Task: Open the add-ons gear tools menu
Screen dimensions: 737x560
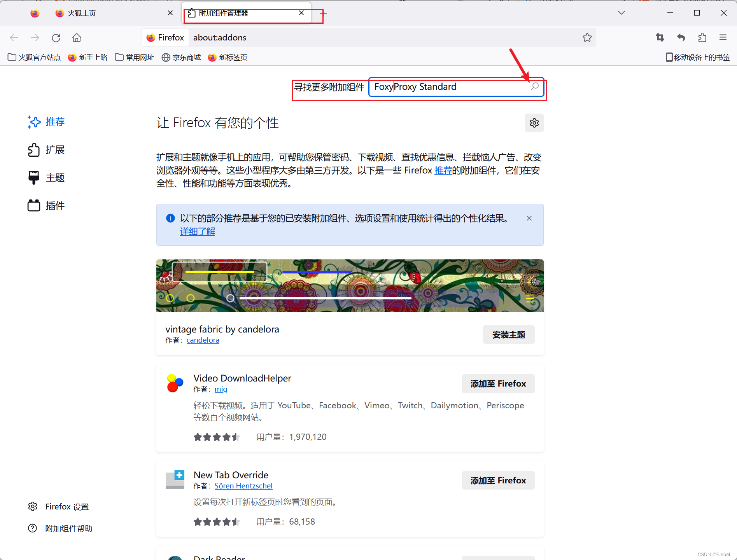Action: tap(534, 123)
